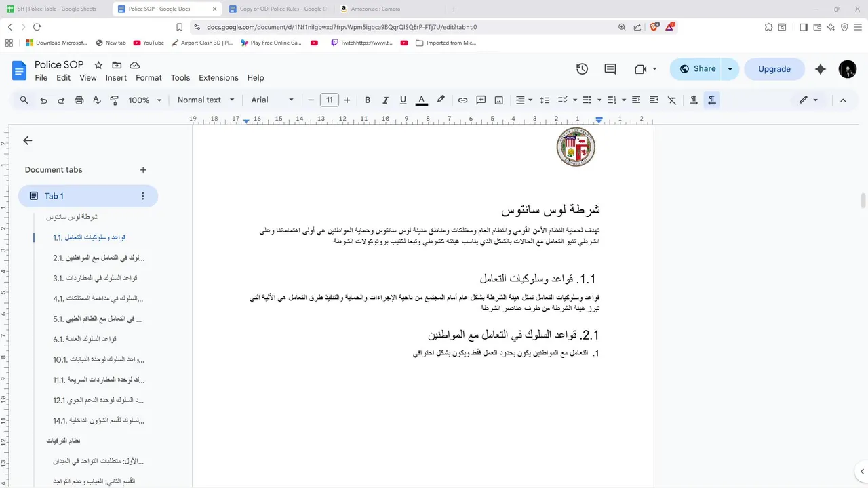The width and height of the screenshot is (868, 488).
Task: Bookmark this page in address bar
Action: 179,27
